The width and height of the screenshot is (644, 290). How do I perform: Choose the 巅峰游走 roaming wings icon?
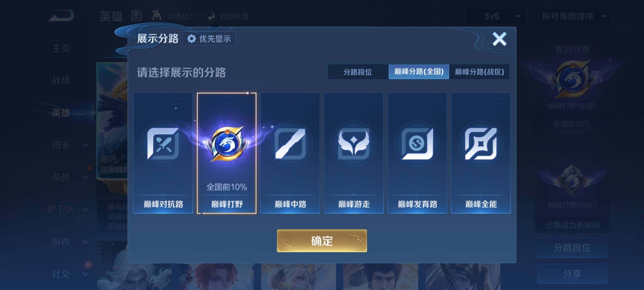[x=354, y=144]
